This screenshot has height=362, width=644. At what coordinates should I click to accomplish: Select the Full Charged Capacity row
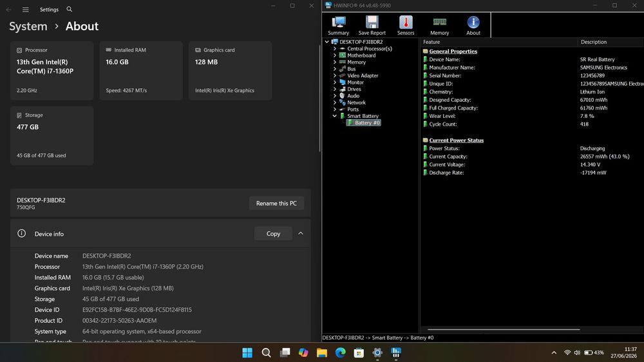pos(532,108)
